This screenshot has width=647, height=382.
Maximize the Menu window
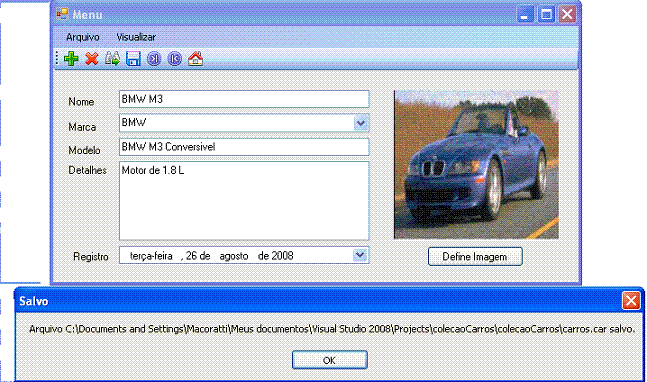pos(546,15)
